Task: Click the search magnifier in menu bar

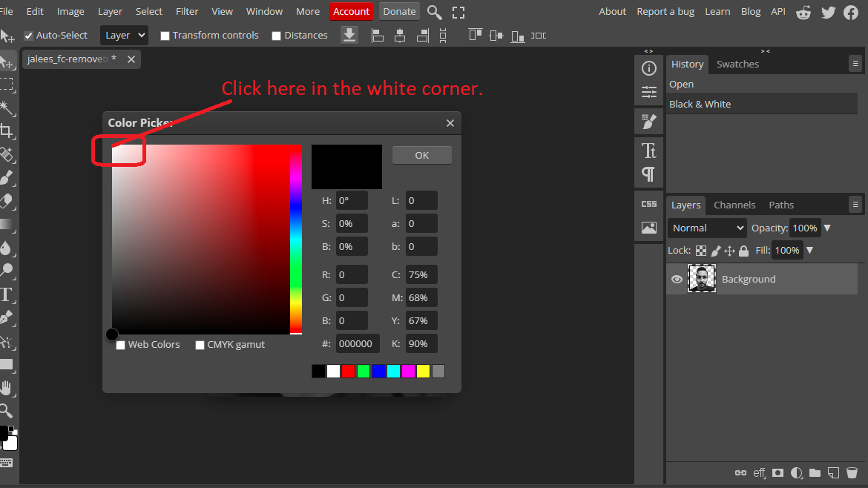Action: (435, 12)
